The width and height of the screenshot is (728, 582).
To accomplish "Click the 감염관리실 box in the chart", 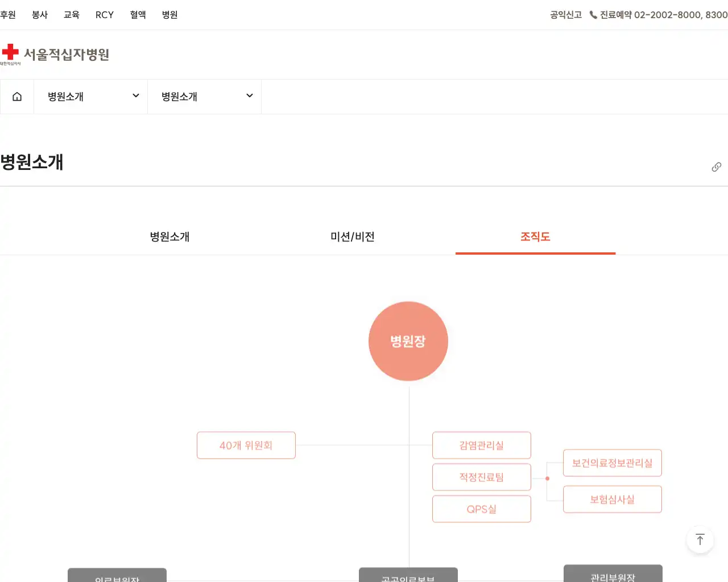I will point(481,445).
